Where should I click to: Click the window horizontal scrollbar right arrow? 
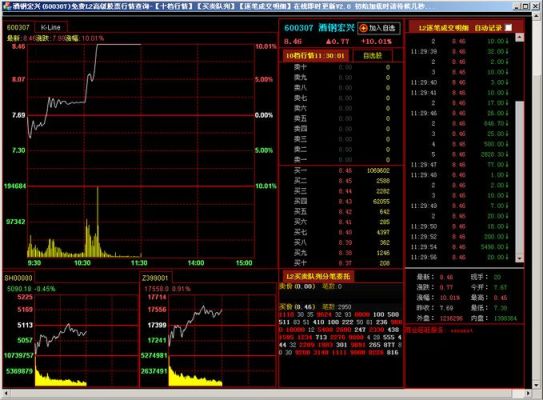point(527,393)
